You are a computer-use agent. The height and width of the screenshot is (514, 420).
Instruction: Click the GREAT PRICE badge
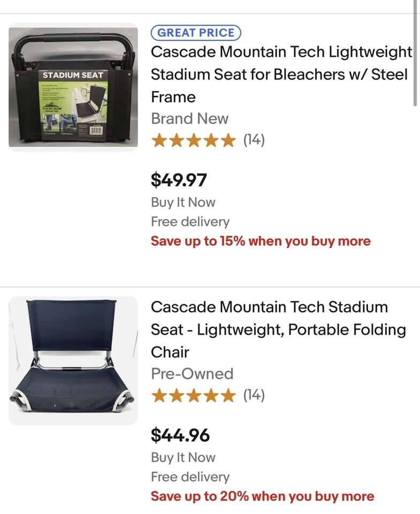pos(196,33)
